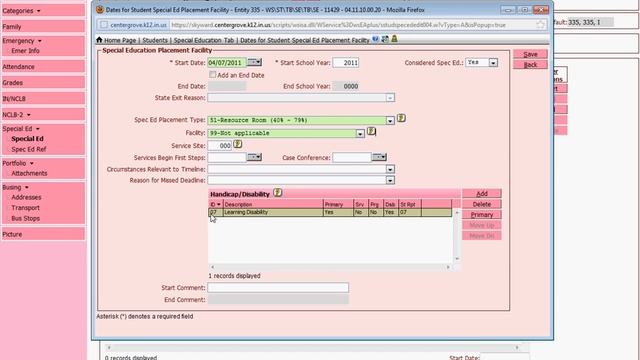This screenshot has height=360, width=640.
Task: Click the transfer arrows icon in breadcrumb bar
Action: pos(385,39)
